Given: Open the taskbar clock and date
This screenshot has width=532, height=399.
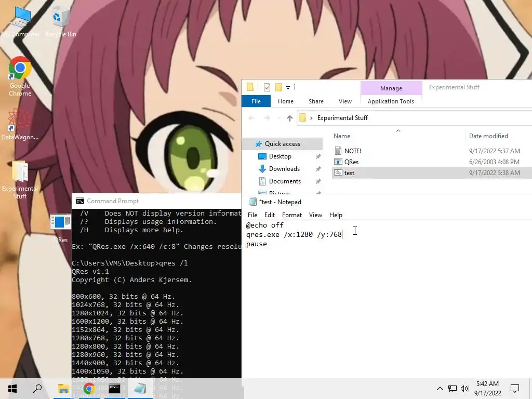Looking at the screenshot, I should pos(487,389).
